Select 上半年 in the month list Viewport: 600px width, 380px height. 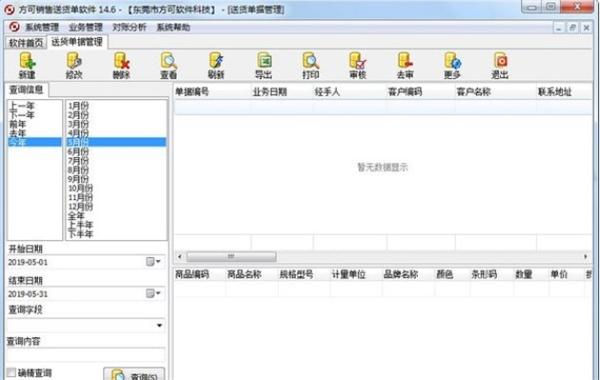pyautogui.click(x=117, y=225)
